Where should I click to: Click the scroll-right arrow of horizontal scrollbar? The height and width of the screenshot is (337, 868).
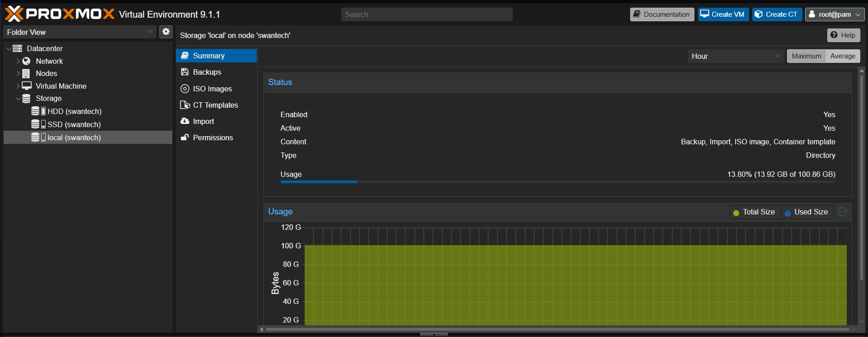[854, 329]
